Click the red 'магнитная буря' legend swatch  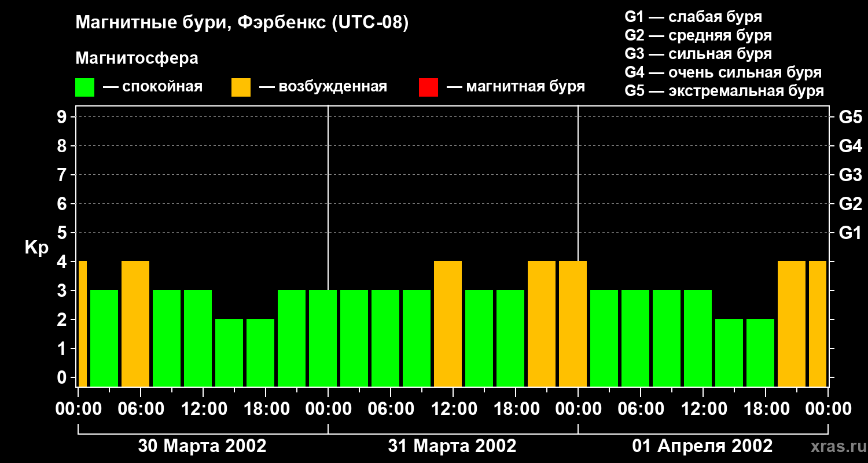pyautogui.click(x=428, y=87)
